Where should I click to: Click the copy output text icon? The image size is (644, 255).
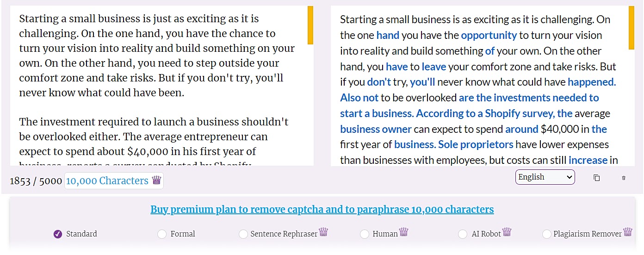tap(596, 178)
